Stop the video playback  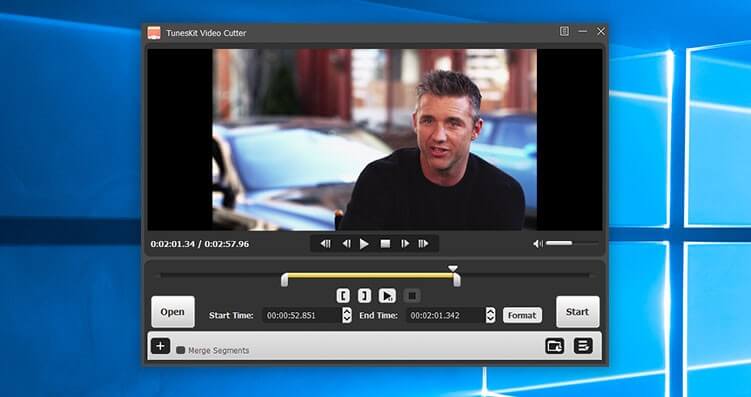point(385,244)
